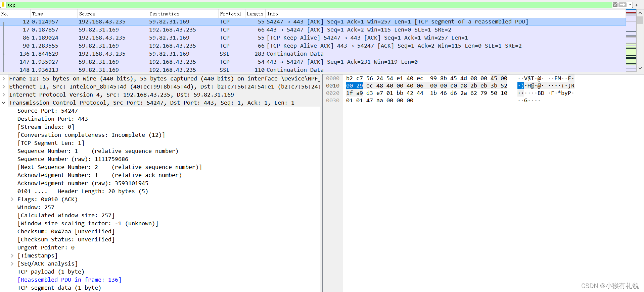Select highlighted hex bytes 00 29

point(355,85)
